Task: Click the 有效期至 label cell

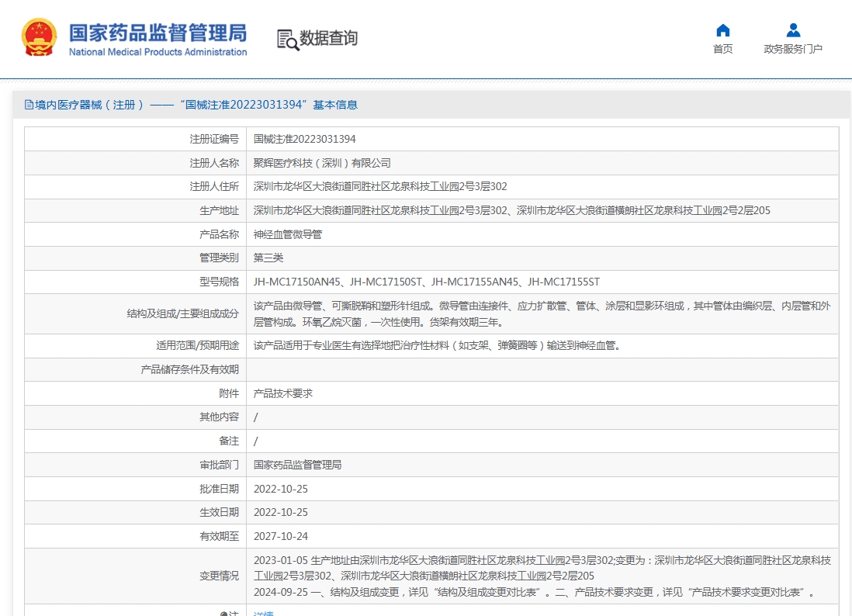Action: pos(135,536)
